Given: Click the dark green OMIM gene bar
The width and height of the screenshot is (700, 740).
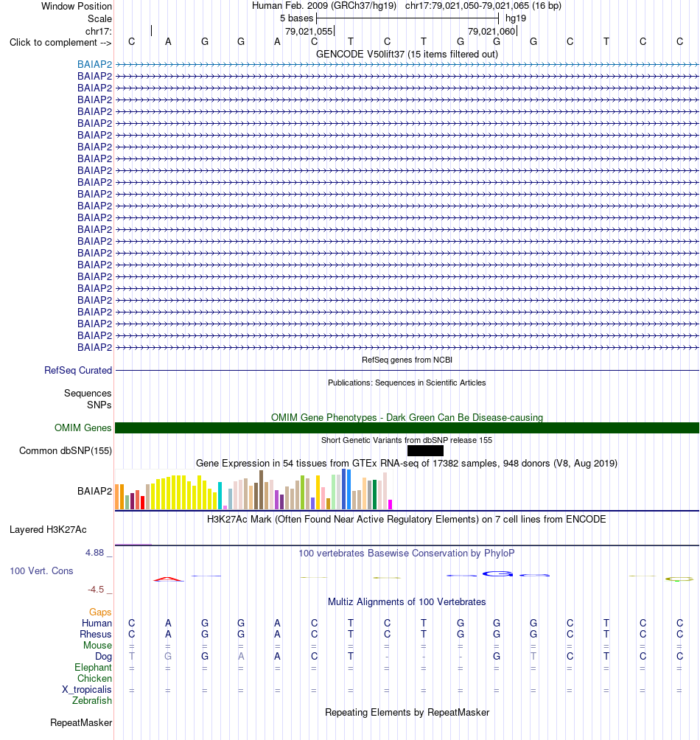Looking at the screenshot, I should [x=407, y=427].
